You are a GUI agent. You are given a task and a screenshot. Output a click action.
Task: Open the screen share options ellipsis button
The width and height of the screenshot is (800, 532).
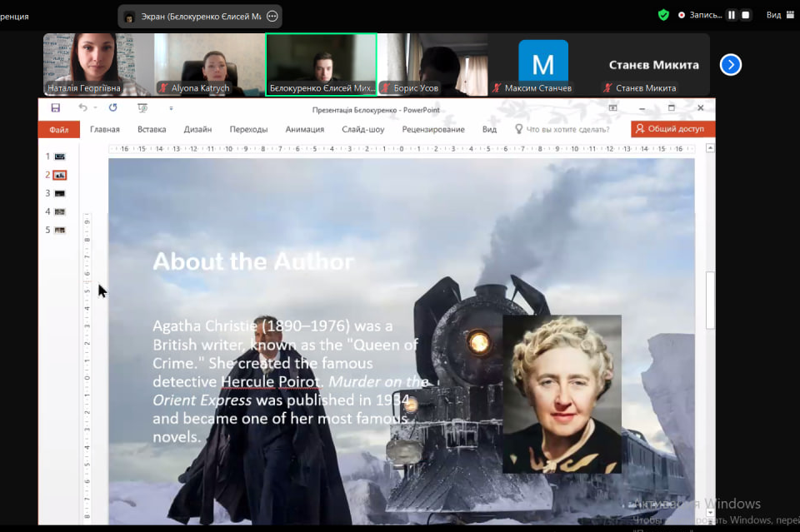272,17
